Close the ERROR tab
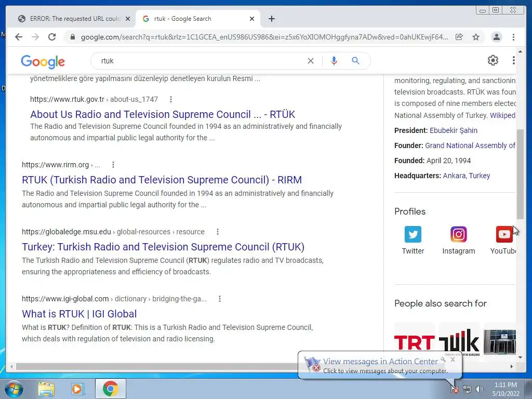Screen dimensions: 532x399 [x=128, y=19]
